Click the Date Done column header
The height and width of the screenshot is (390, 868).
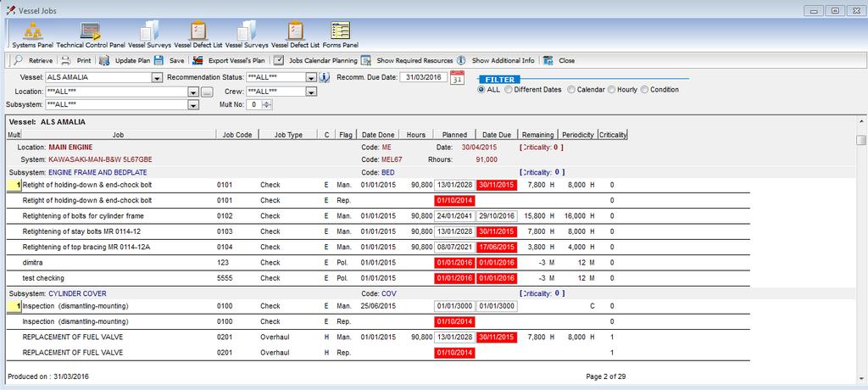(x=378, y=135)
